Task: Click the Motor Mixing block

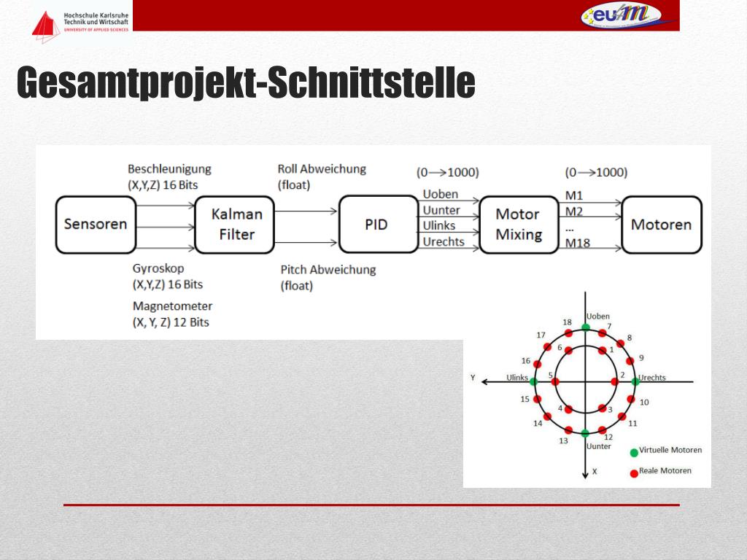Action: click(519, 225)
